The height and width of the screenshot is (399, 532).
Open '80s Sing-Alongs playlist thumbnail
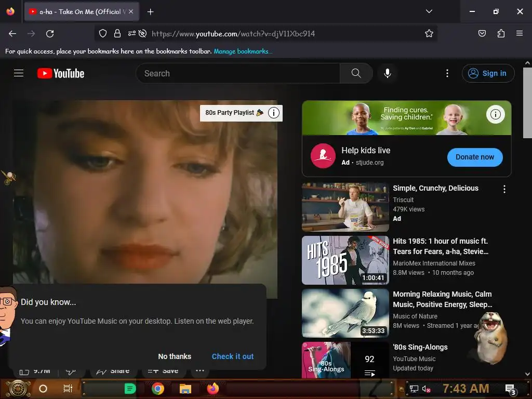tap(345, 360)
